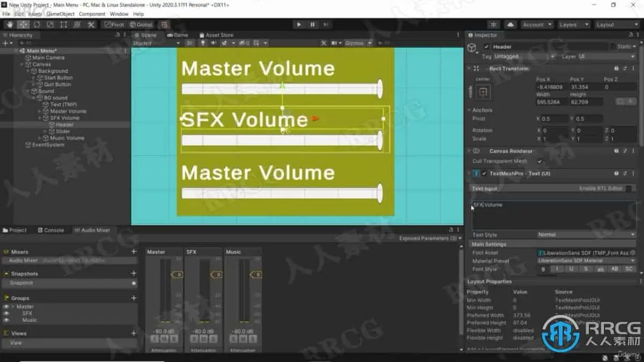Add a new Mixer with plus

pos(134,252)
